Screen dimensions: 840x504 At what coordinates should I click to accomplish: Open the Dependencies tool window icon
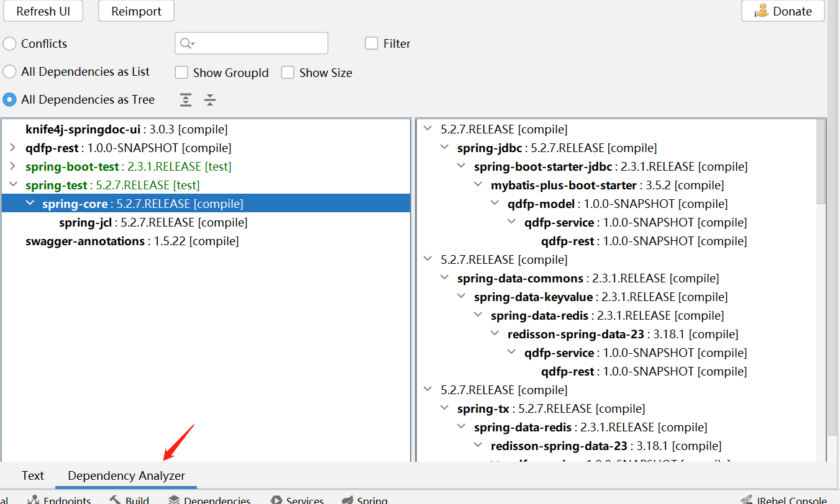click(x=174, y=500)
